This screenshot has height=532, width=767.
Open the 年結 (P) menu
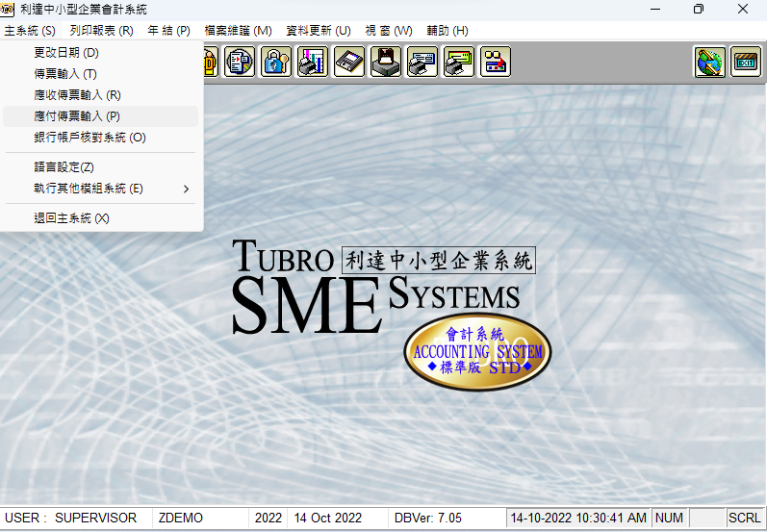point(168,31)
